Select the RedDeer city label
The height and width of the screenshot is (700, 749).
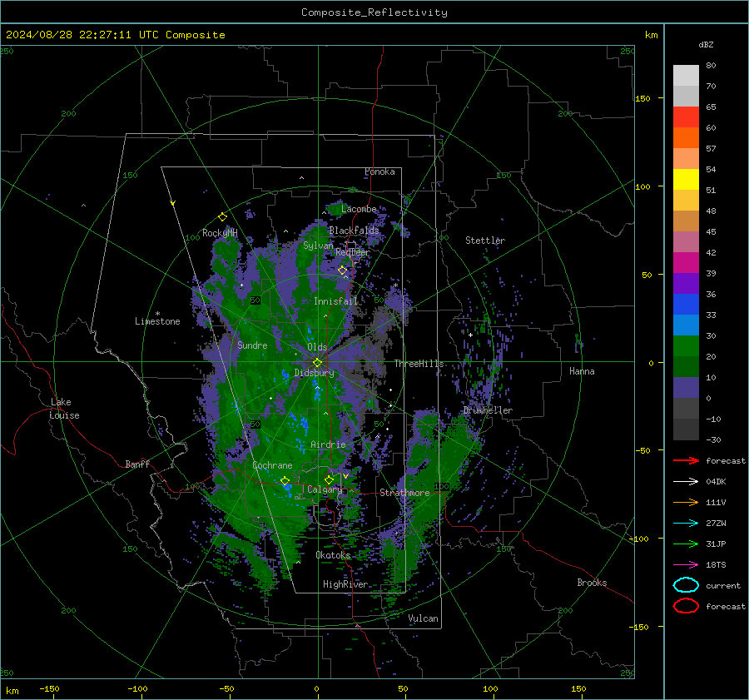click(x=353, y=252)
